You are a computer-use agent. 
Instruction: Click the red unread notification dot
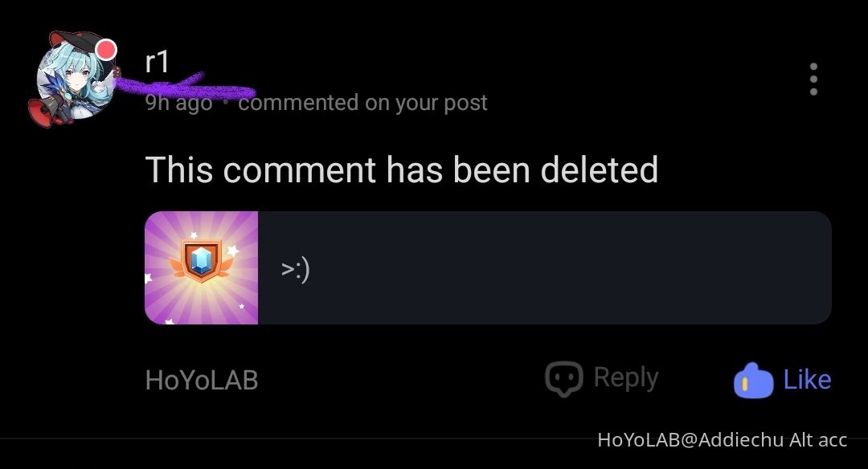(x=106, y=50)
